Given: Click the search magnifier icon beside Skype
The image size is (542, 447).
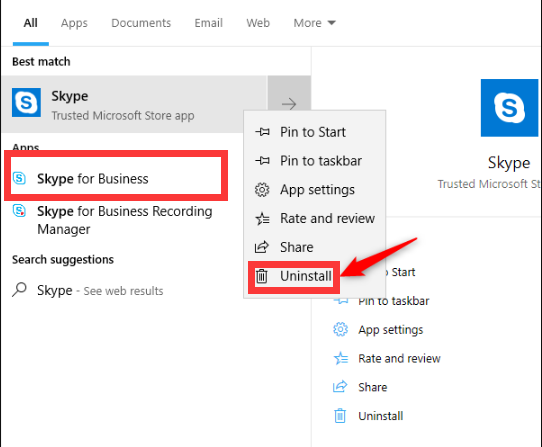Looking at the screenshot, I should coord(19,290).
